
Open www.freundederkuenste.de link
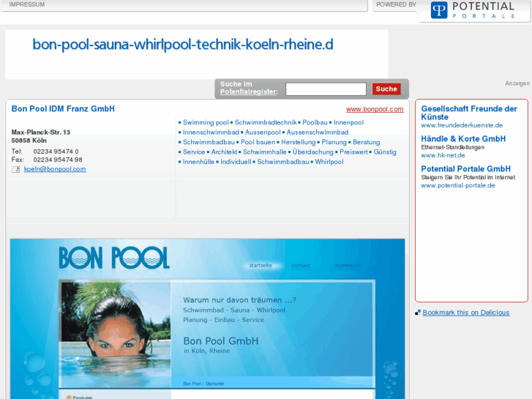[462, 125]
